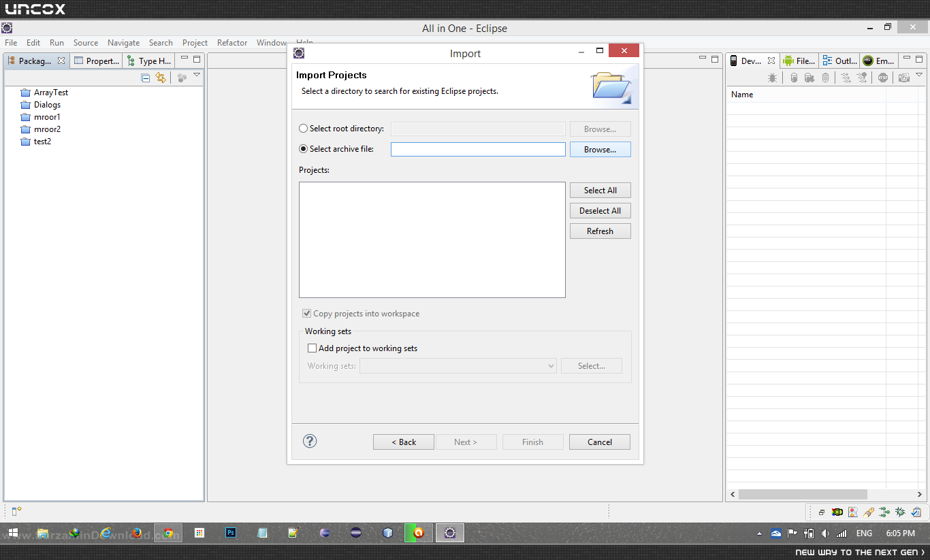
Task: Click the archive file path input field
Action: 478,150
